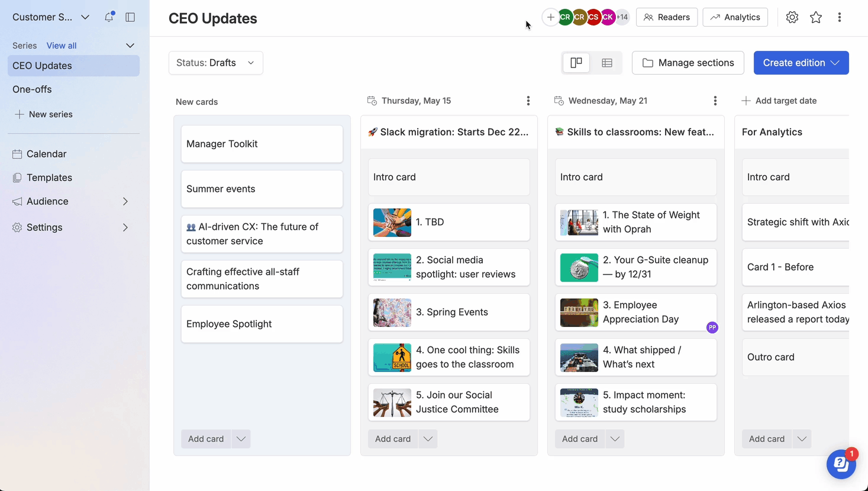Screen dimensions: 868x491
Task: Click the green CR avatar
Action: (565, 17)
